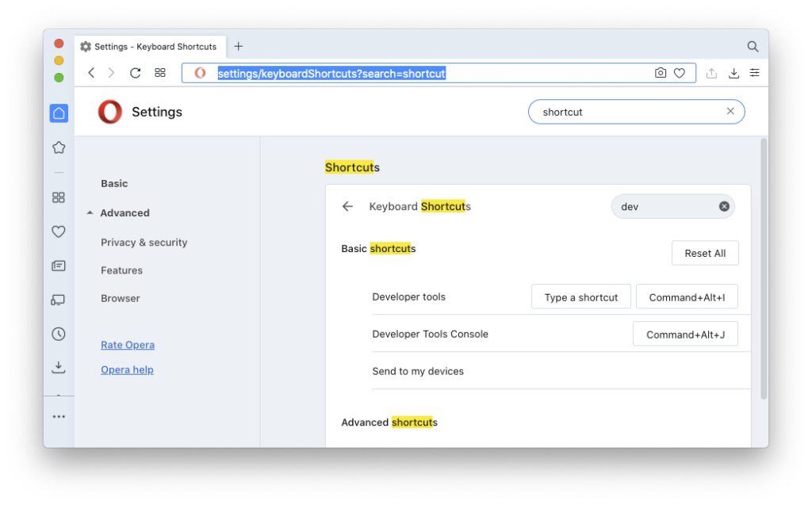Click the settings search field containing 'shortcut'
Image resolution: width=812 pixels, height=505 pixels.
[626, 112]
